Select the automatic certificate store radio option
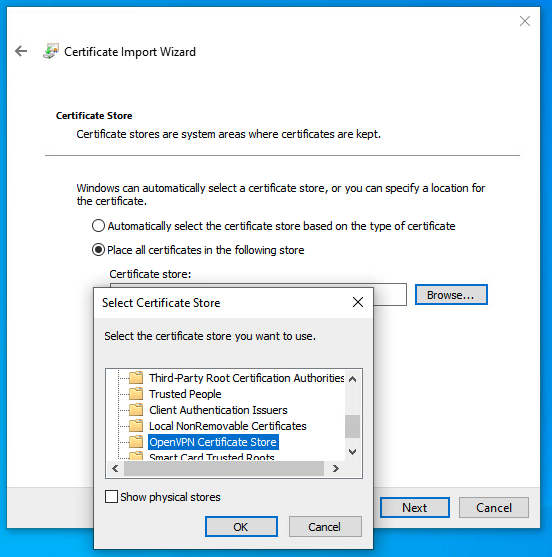This screenshot has height=557, width=552. pyautogui.click(x=98, y=226)
